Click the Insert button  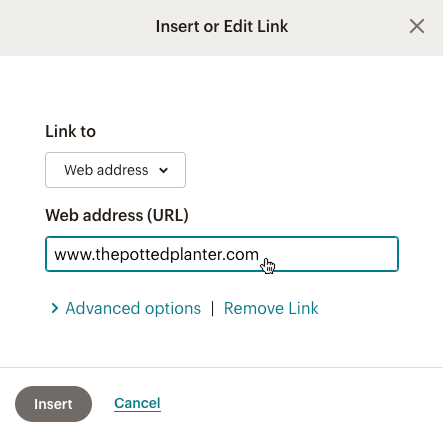[x=53, y=404]
